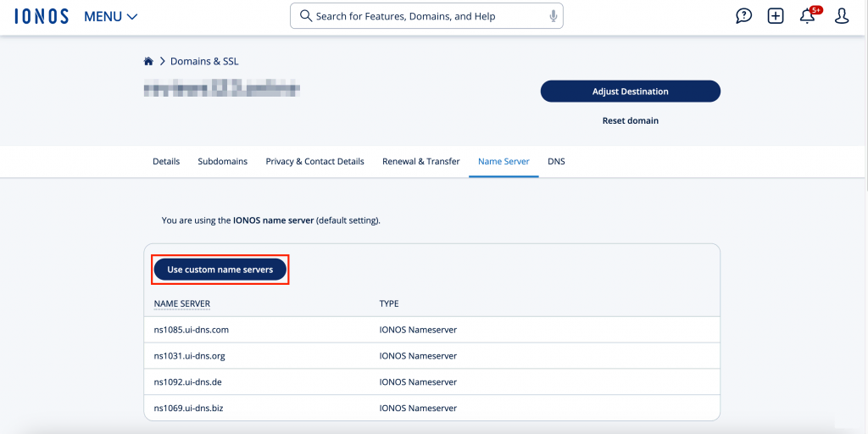Image resolution: width=868 pixels, height=434 pixels.
Task: Go to home via breadcrumb house icon
Action: 148,62
